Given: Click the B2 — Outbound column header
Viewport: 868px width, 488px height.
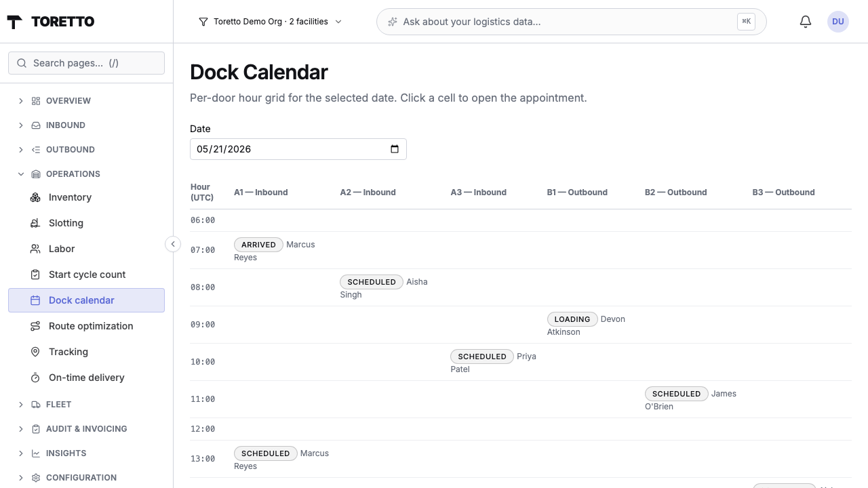Looking at the screenshot, I should tap(676, 192).
